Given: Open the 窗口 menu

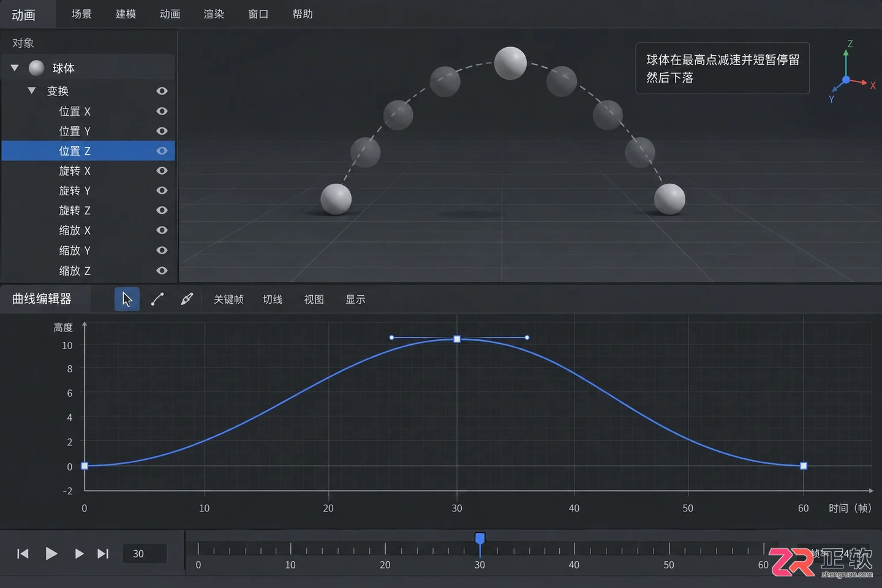Looking at the screenshot, I should click(x=258, y=13).
